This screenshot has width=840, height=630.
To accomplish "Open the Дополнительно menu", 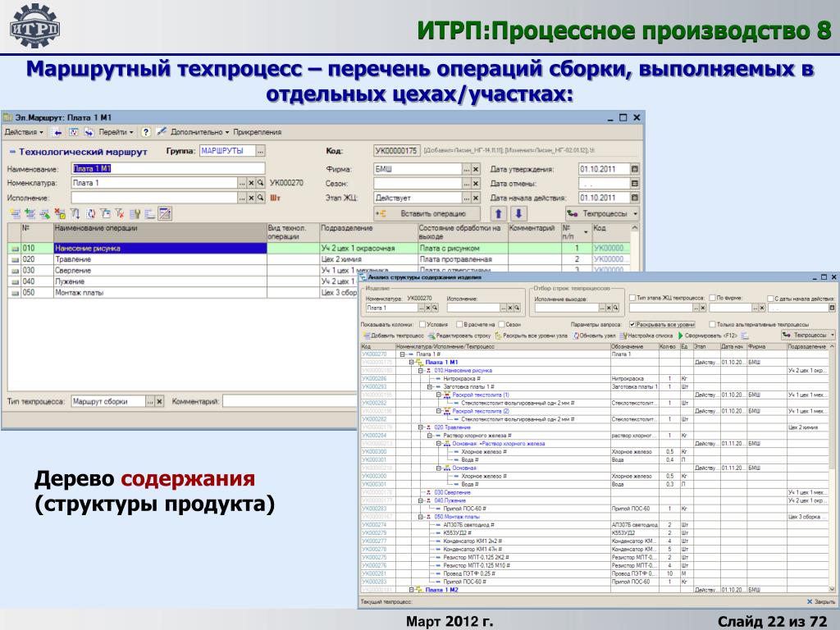I will tap(200, 132).
